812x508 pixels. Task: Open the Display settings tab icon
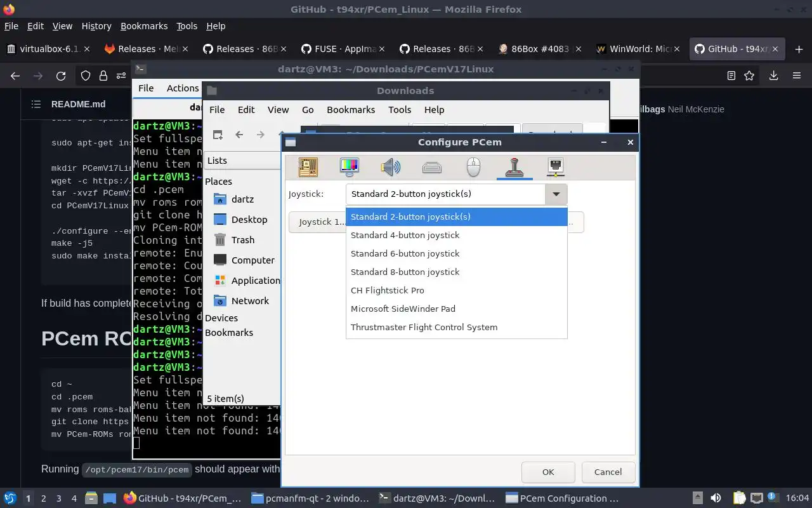[x=350, y=167]
